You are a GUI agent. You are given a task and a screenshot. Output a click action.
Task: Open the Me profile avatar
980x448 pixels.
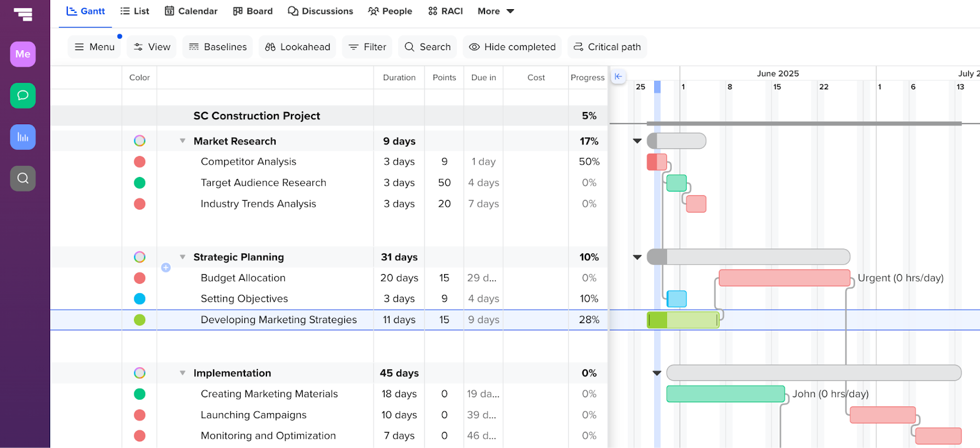click(x=23, y=54)
